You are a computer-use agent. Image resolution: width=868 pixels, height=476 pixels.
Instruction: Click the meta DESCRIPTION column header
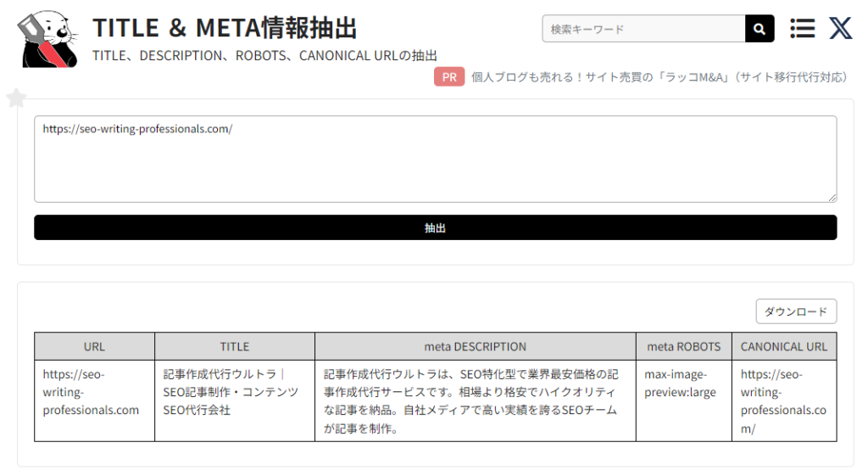475,346
